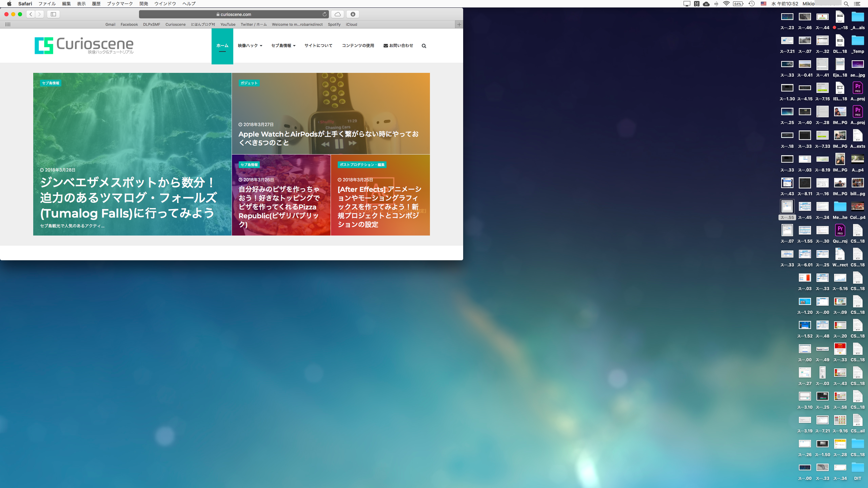Add a new tab with plus icon
The width and height of the screenshot is (868, 488).
pos(459,24)
